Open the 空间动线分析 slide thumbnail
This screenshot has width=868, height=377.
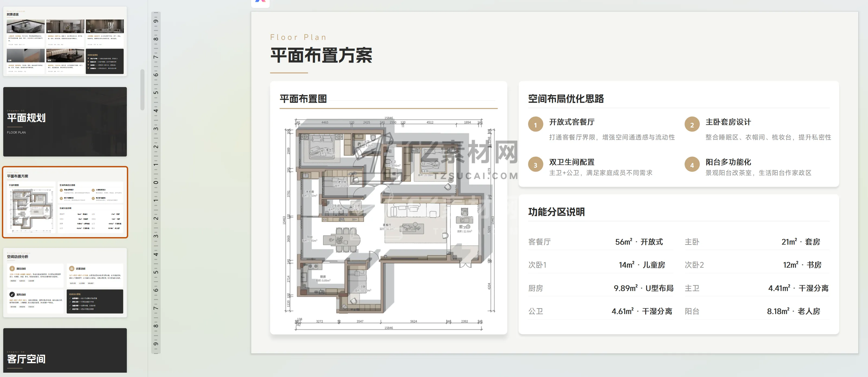65,282
